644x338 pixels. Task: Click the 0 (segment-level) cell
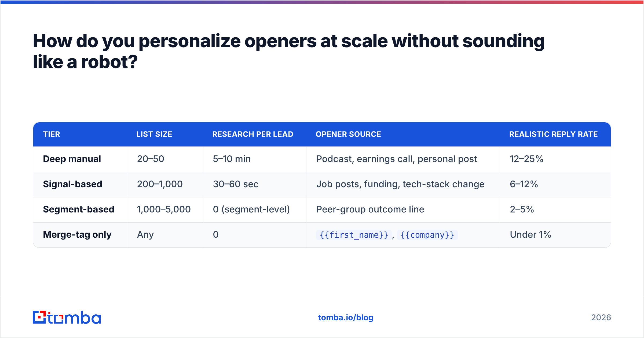255,210
